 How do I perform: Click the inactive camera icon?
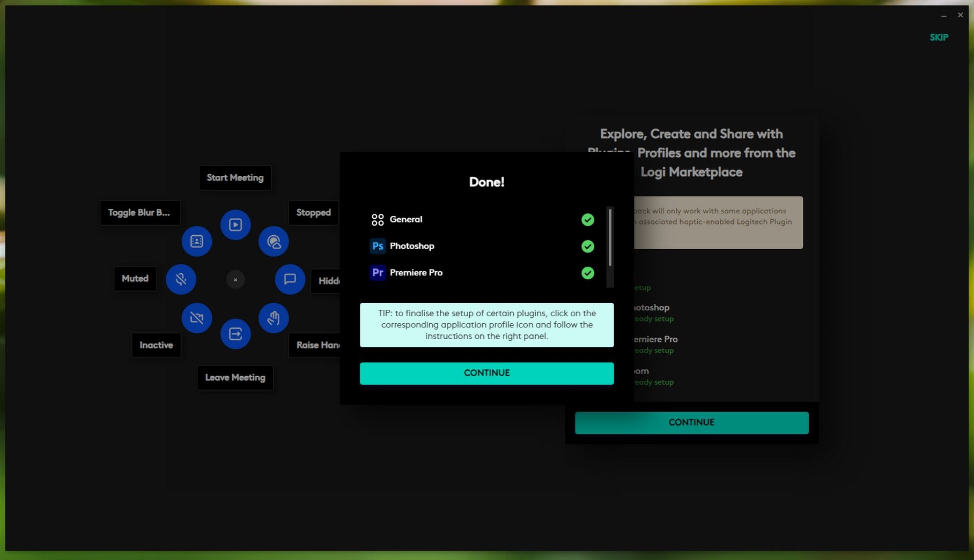pos(197,318)
